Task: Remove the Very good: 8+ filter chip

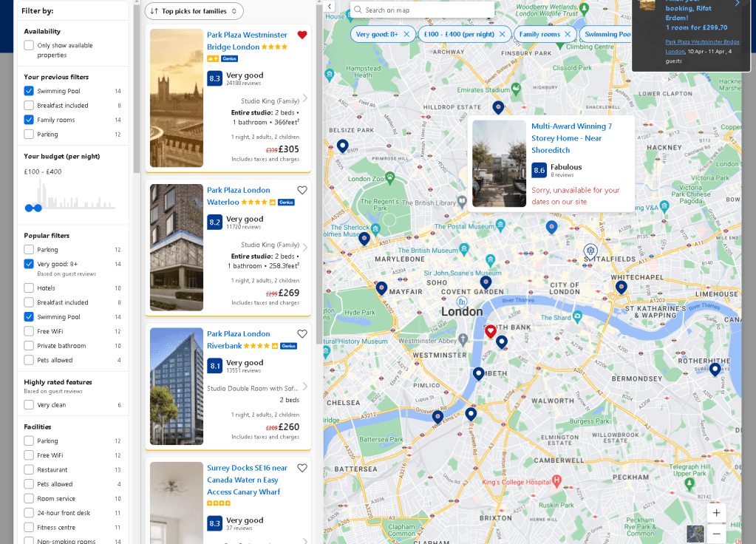Action: pyautogui.click(x=406, y=34)
